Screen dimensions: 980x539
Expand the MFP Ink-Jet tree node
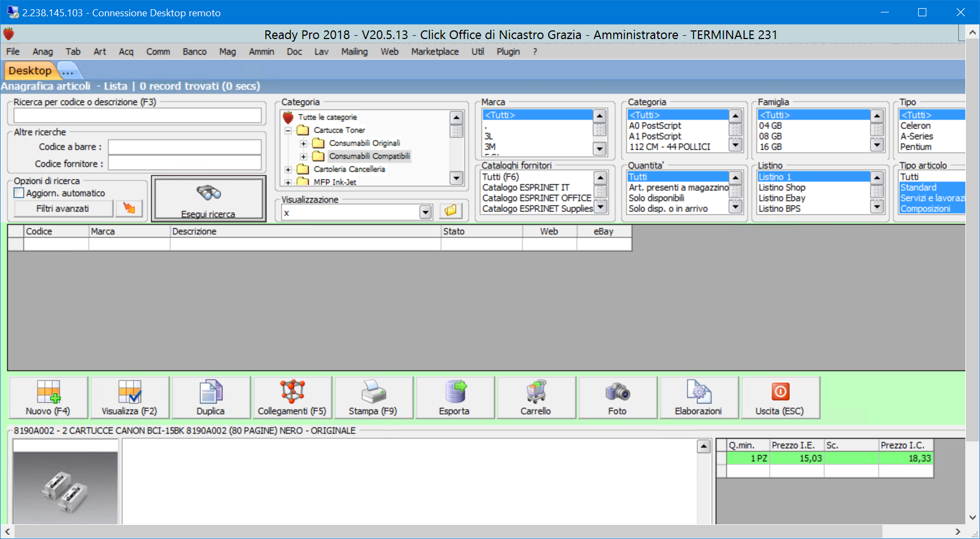(x=289, y=183)
